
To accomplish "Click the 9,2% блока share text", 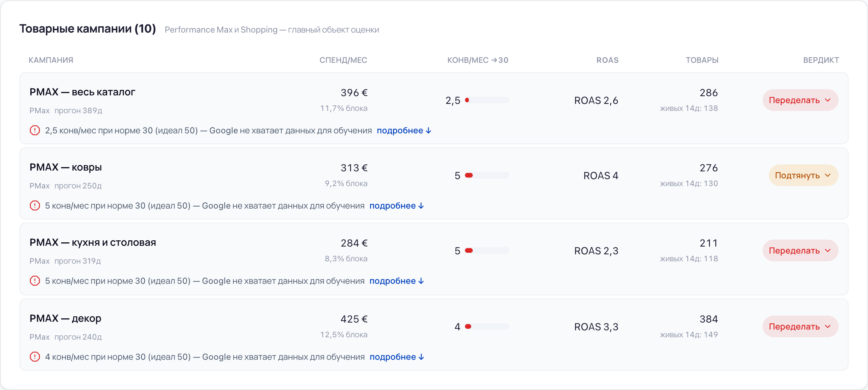I will (x=346, y=183).
